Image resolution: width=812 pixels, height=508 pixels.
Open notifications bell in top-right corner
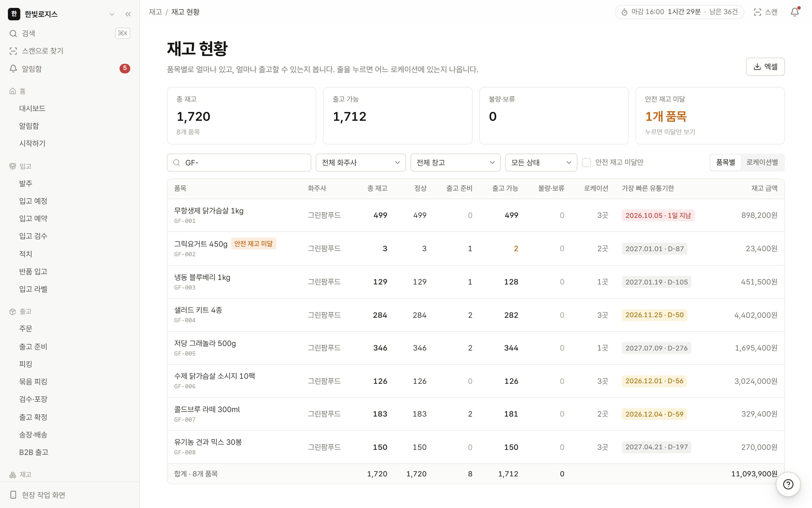[x=795, y=12]
